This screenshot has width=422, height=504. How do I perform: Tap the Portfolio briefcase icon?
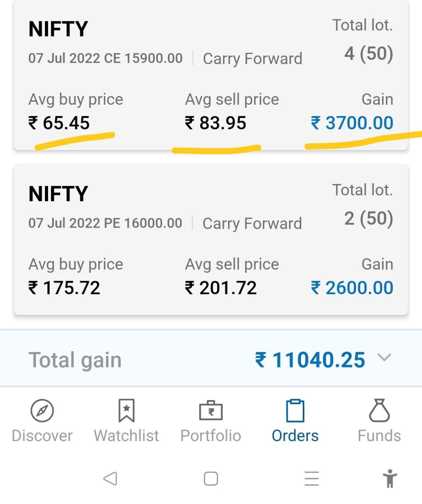coord(211,411)
